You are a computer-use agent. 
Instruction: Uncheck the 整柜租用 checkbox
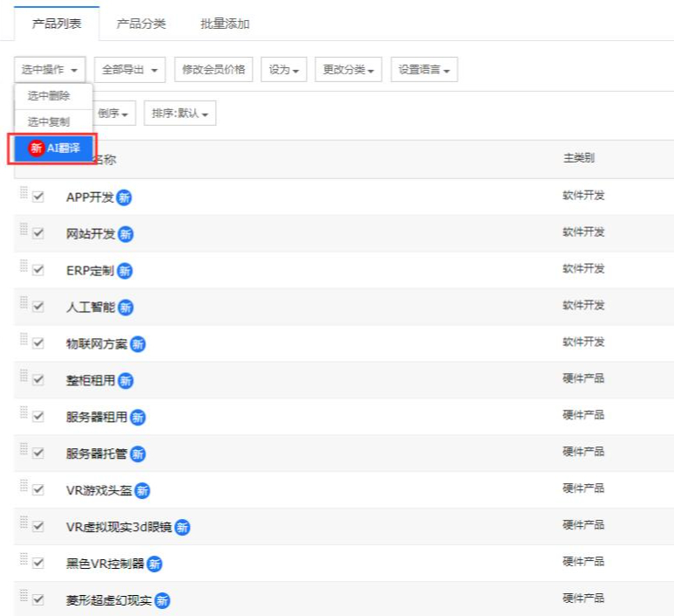[x=38, y=380]
